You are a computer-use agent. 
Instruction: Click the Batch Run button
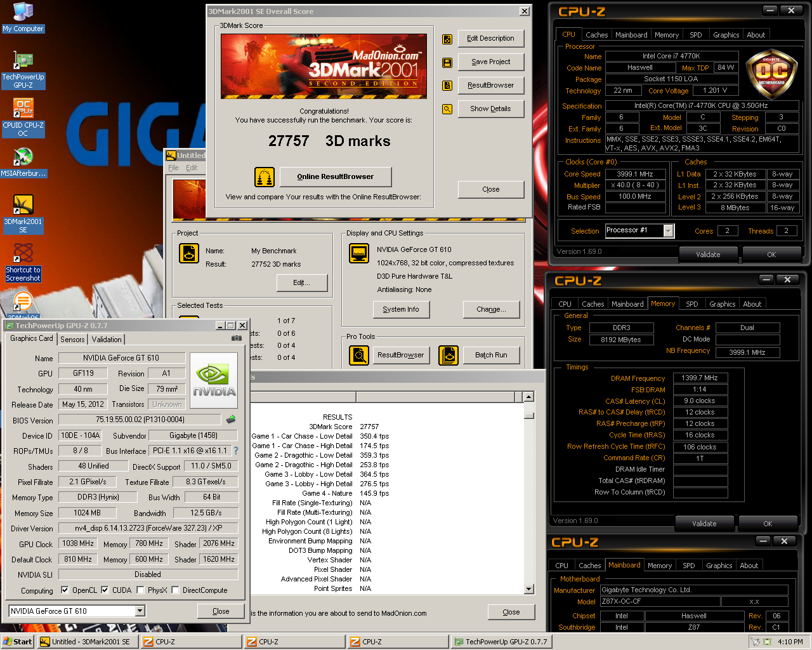491,355
